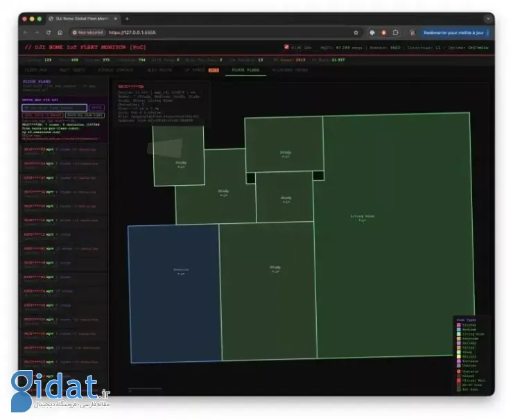Click the browser home icon
The height and width of the screenshot is (420, 513).
tap(60, 33)
